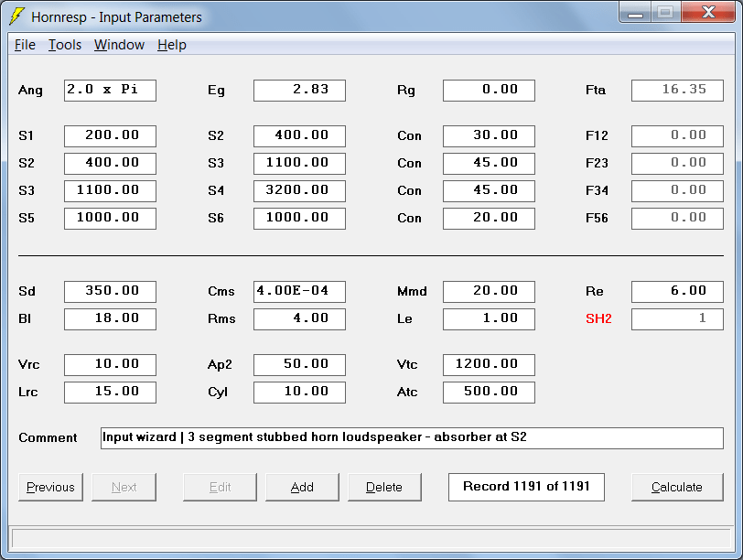Select the Ap2 field with 50.00
The height and width of the screenshot is (560, 743).
coord(299,365)
